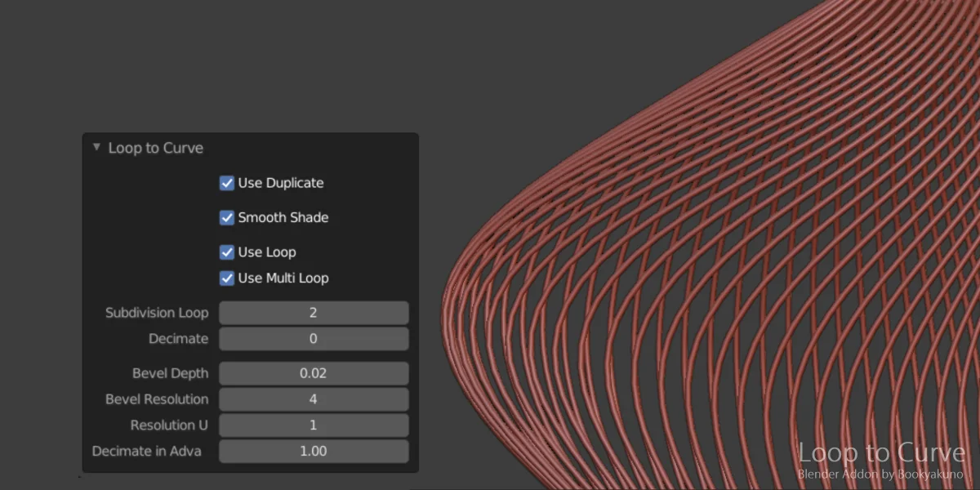Click the Loop to Curve panel header text
This screenshot has height=490, width=980.
pyautogui.click(x=156, y=148)
